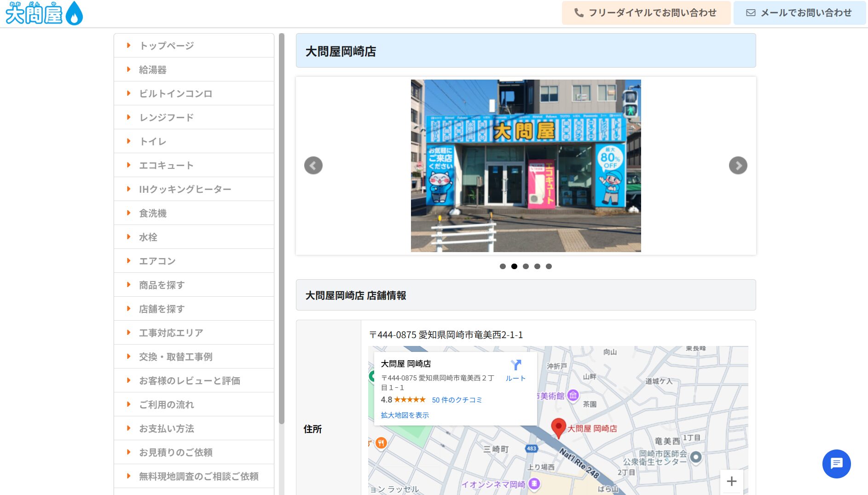Click the メールでお問い合わせ button
The width and height of the screenshot is (868, 495).
coord(799,13)
